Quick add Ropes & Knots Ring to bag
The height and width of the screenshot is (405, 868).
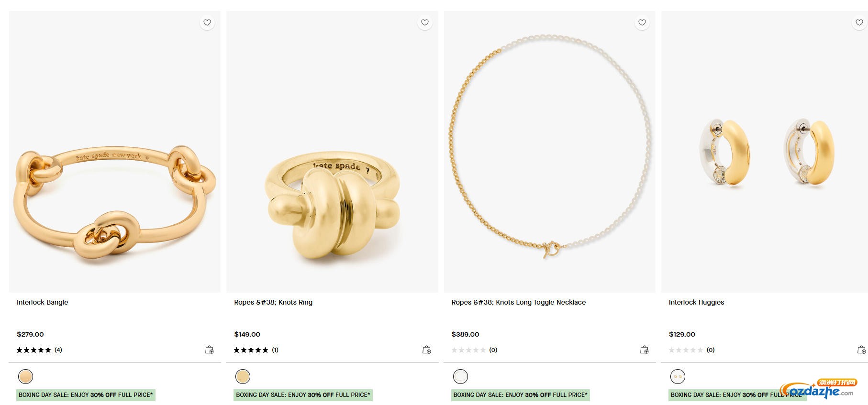(x=427, y=350)
